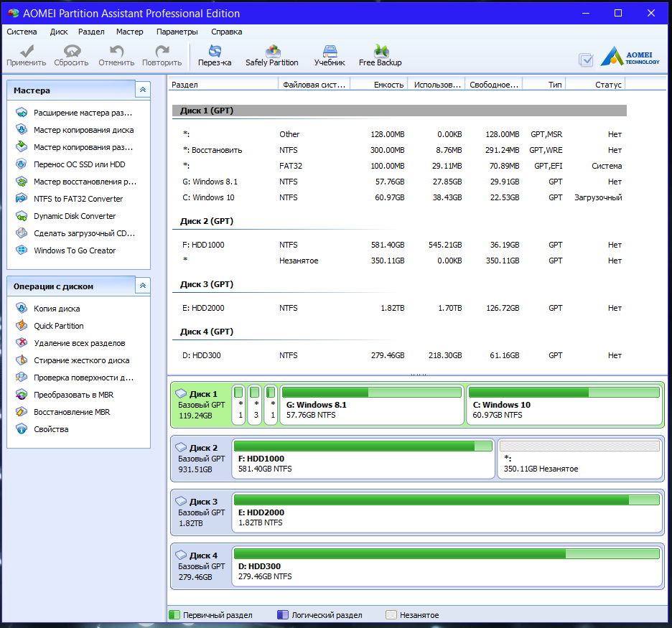This screenshot has width=672, height=628.
Task: Select F: HDD1000 row in list
Action: [399, 245]
